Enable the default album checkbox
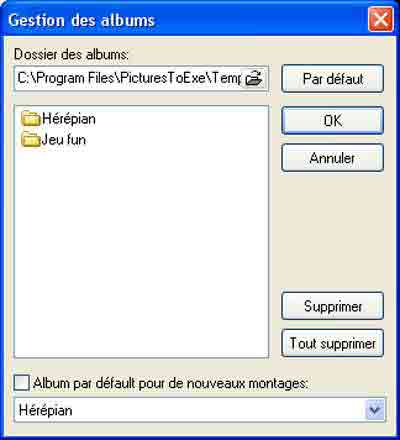The image size is (400, 440). [22, 383]
